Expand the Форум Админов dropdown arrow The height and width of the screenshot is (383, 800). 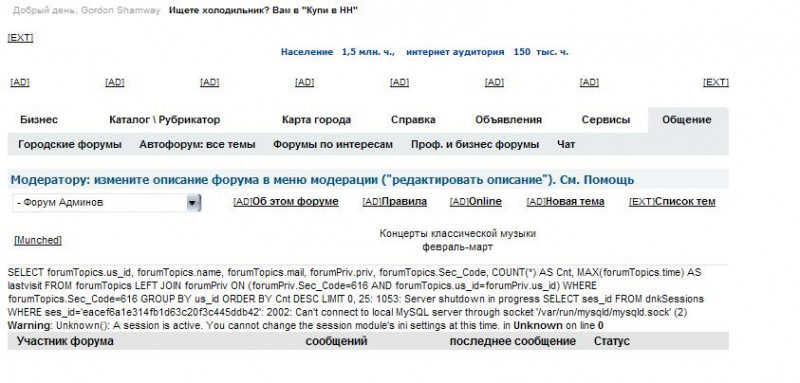(193, 202)
